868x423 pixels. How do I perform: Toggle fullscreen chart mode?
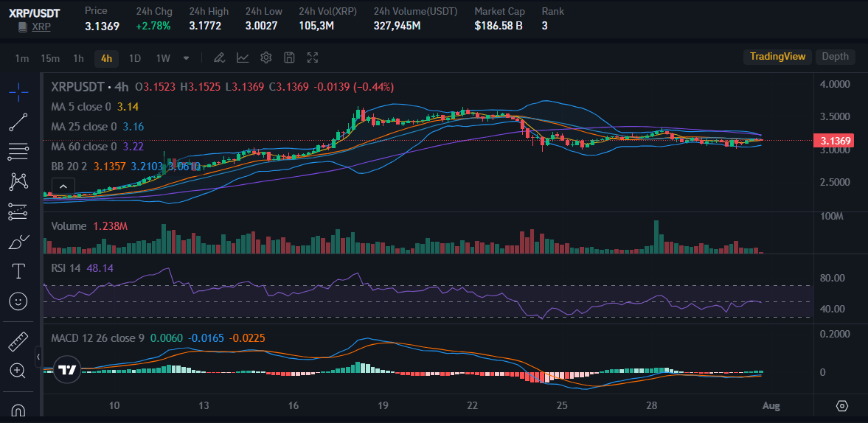pos(313,57)
